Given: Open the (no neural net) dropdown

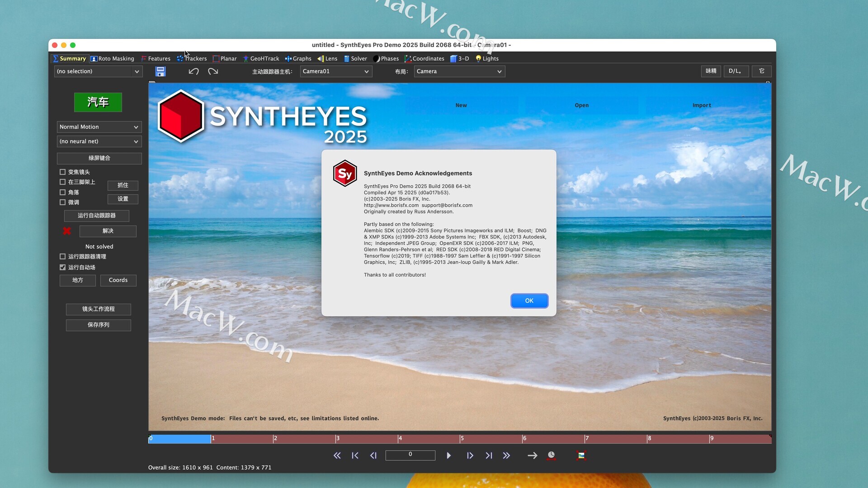Looking at the screenshot, I should click(99, 141).
